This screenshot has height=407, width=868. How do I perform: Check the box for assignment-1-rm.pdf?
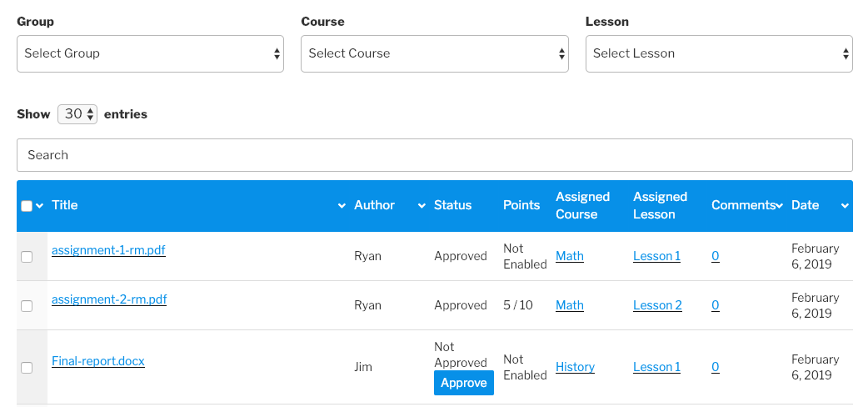coord(27,257)
